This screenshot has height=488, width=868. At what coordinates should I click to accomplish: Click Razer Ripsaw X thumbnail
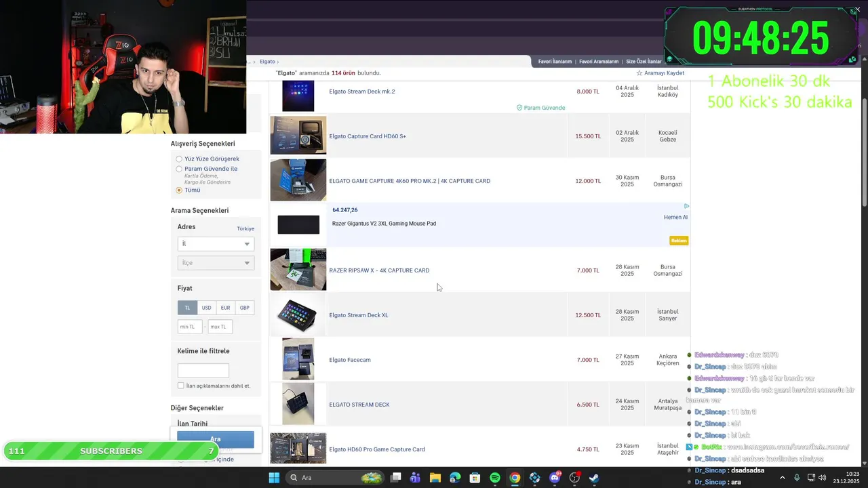298,270
